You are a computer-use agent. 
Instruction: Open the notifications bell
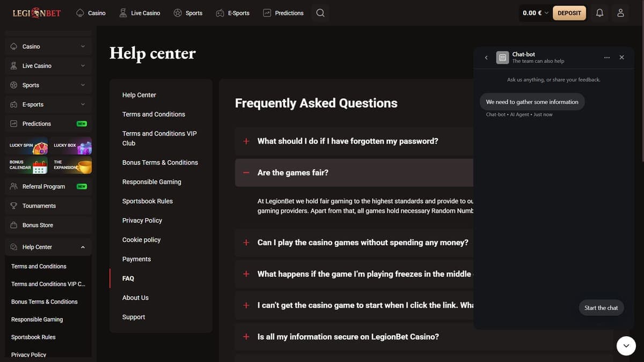click(x=600, y=13)
